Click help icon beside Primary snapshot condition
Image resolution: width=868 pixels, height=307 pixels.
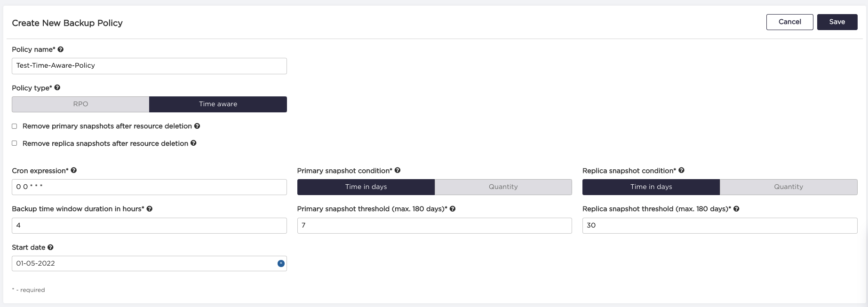(x=398, y=171)
